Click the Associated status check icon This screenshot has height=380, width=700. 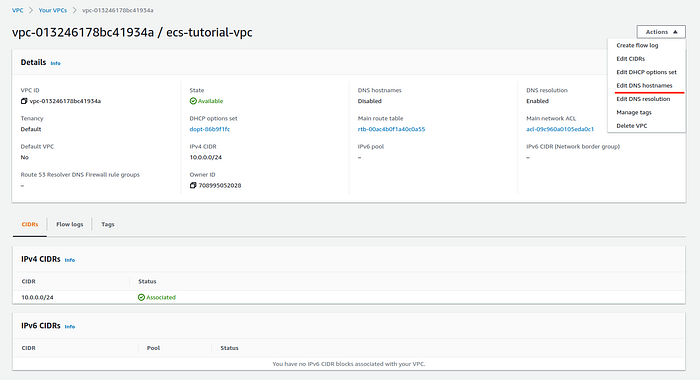[x=141, y=297]
